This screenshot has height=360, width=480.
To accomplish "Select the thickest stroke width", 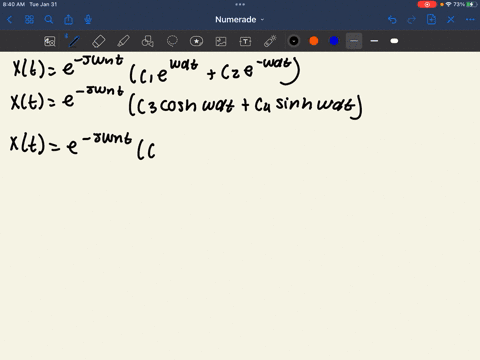I will (394, 41).
